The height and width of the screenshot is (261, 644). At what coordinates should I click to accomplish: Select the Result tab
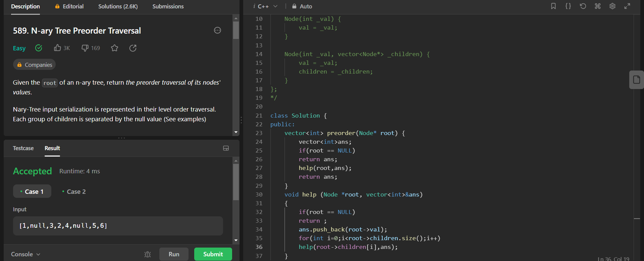click(x=52, y=148)
